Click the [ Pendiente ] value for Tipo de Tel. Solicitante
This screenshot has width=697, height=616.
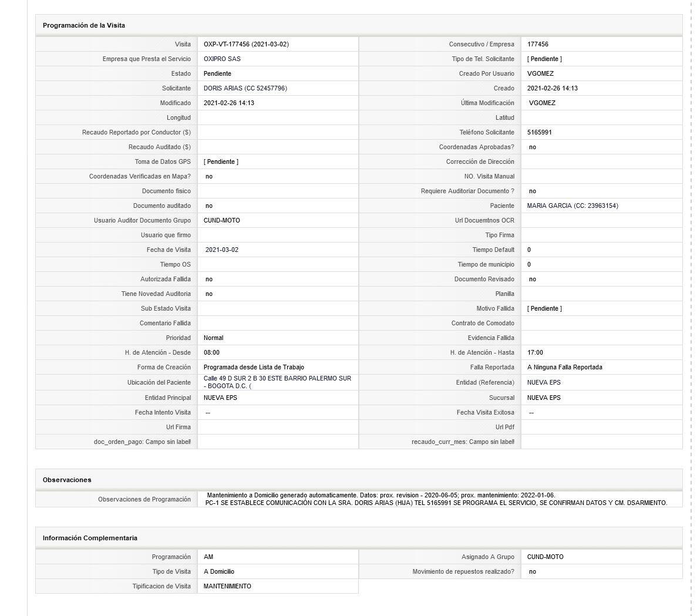pos(544,59)
